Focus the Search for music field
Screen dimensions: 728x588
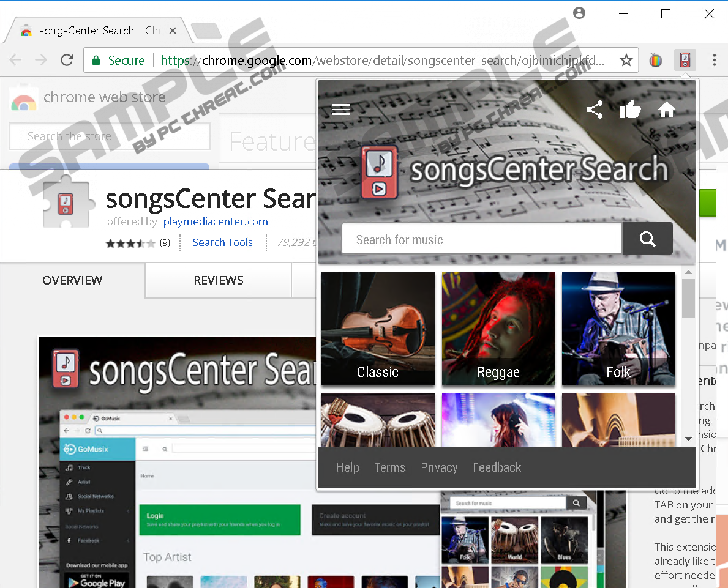click(481, 239)
